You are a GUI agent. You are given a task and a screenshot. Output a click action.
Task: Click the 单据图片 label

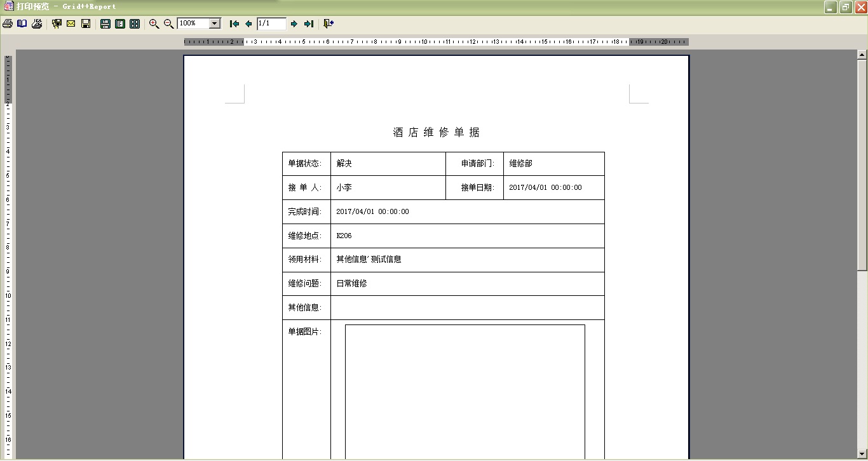(305, 332)
